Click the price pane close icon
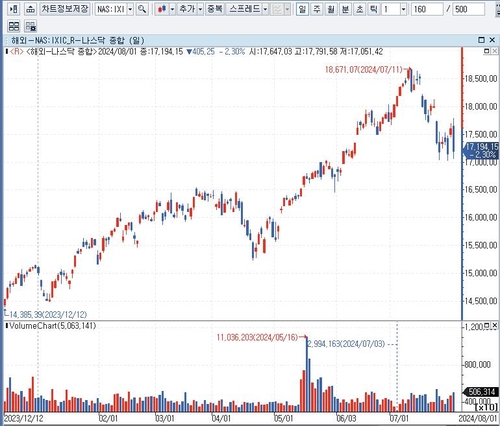The image size is (500, 426). [495, 51]
